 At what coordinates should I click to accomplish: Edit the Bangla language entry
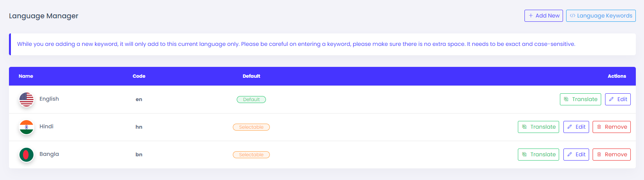click(576, 154)
